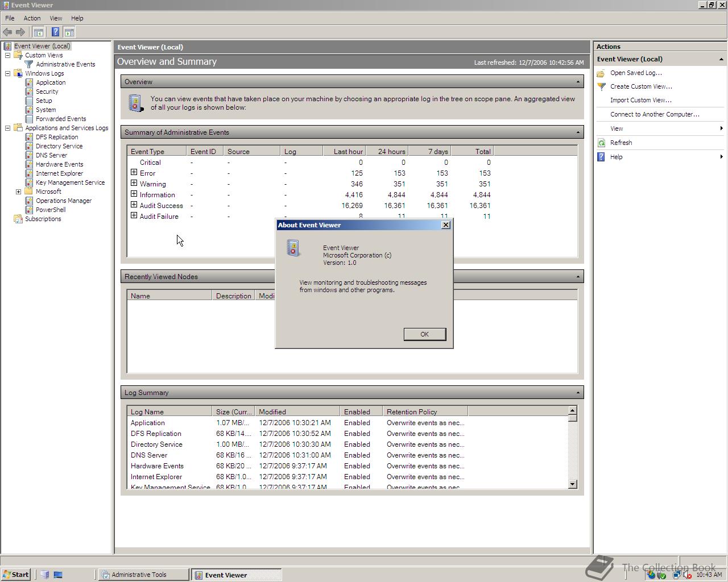Screen dimensions: 728x582
Task: Expand the Audit Failure event row
Action: (134, 215)
